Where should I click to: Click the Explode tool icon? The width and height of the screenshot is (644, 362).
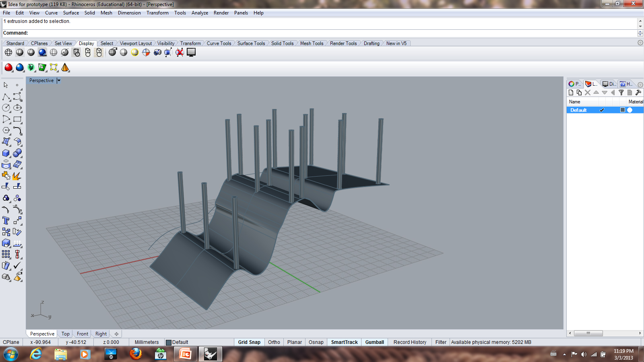pyautogui.click(x=17, y=176)
